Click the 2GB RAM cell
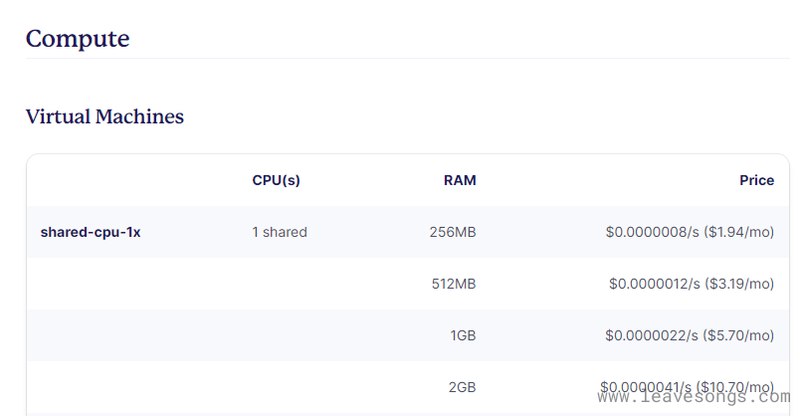 [462, 387]
